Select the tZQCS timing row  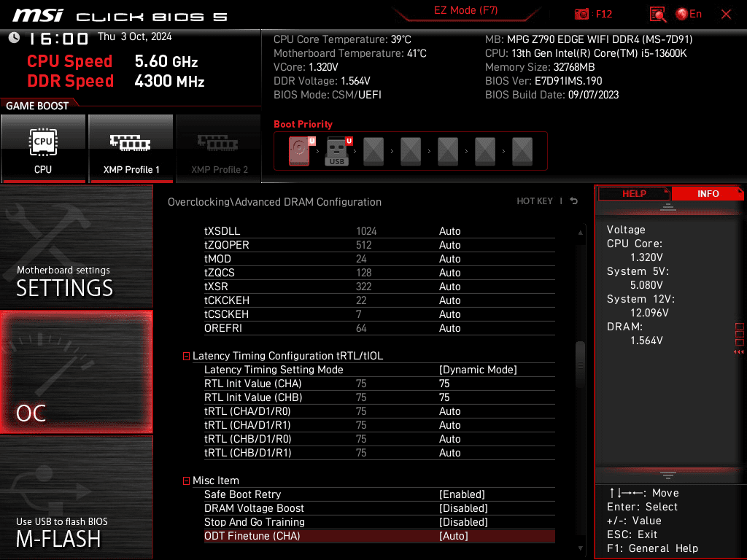pos(379,273)
